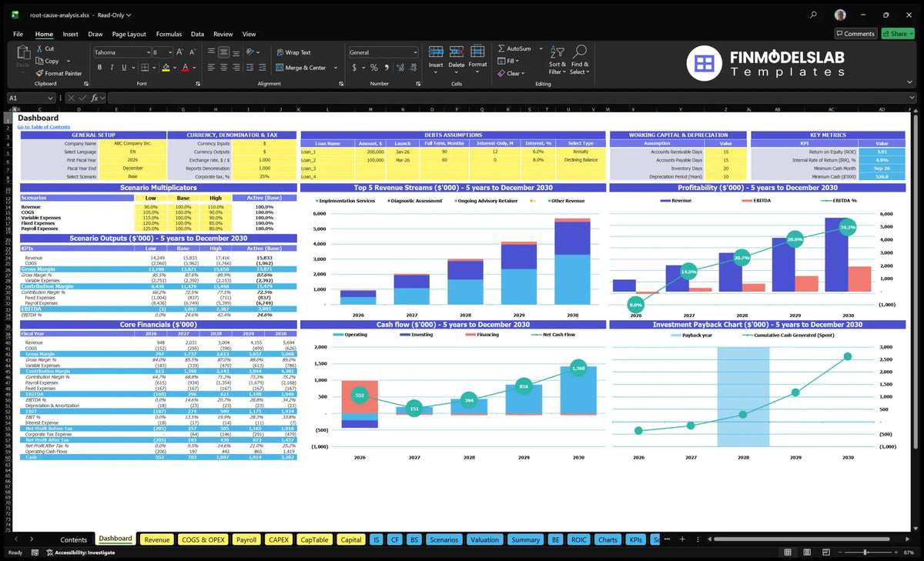Expand the Merge & Center dropdown arrow

[x=336, y=68]
